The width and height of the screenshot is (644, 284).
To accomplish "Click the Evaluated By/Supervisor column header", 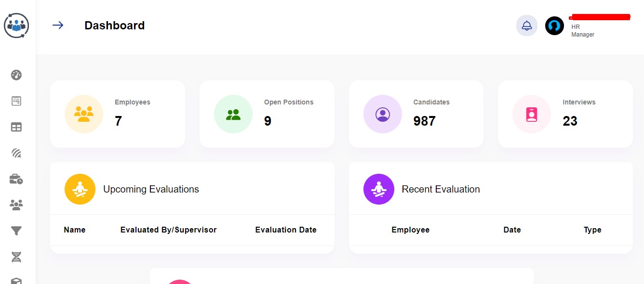I will pyautogui.click(x=168, y=230).
